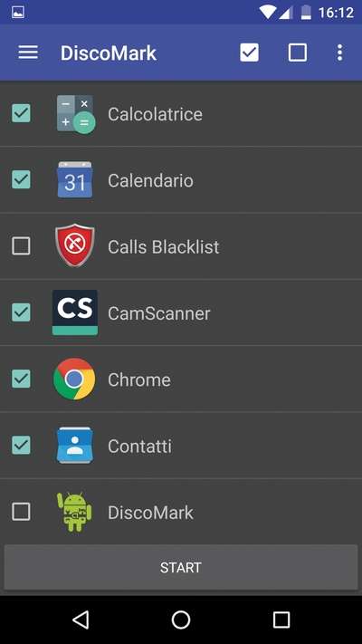Tap the Contatti contacts icon
The width and height of the screenshot is (362, 644).
[75, 446]
